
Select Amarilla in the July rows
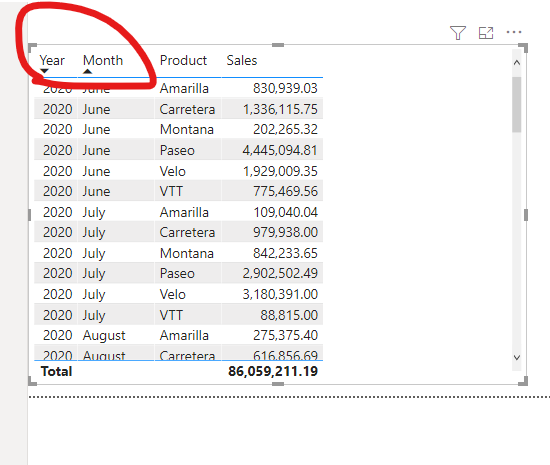point(184,213)
